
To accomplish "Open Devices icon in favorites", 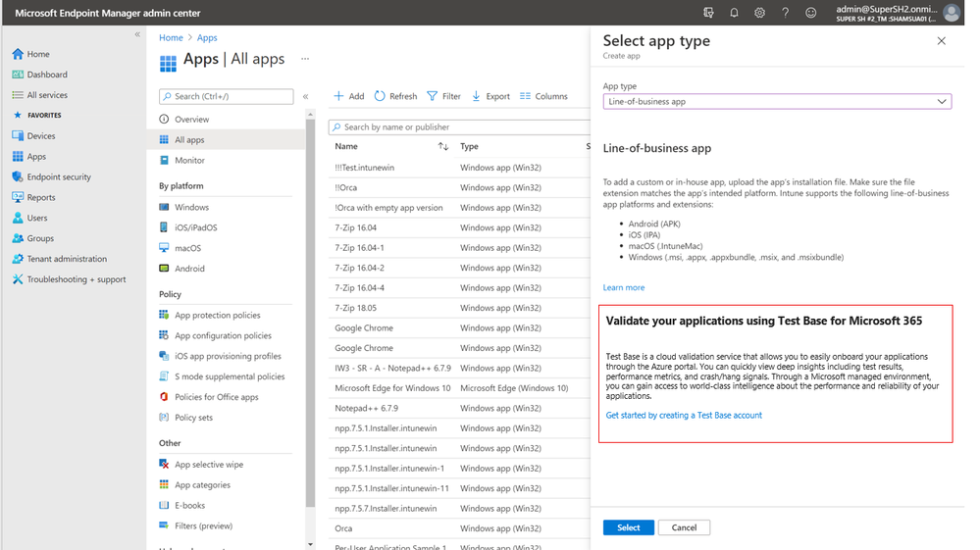I will coord(18,135).
